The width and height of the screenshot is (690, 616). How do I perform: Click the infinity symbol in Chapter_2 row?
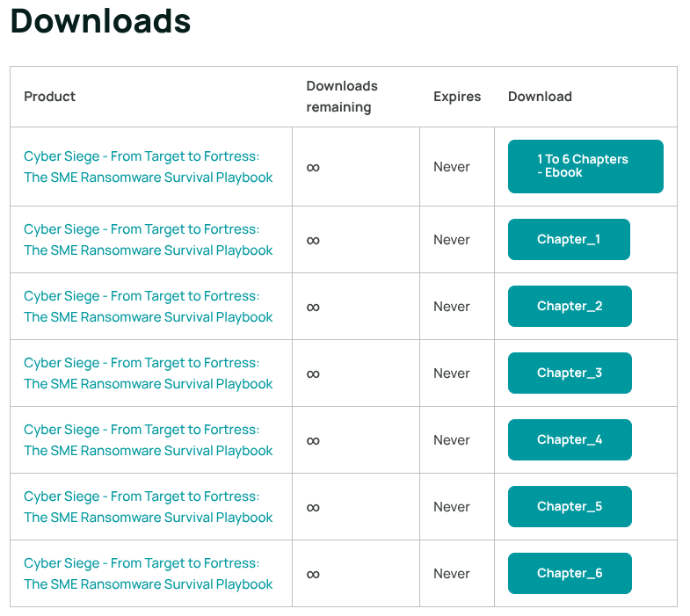313,307
